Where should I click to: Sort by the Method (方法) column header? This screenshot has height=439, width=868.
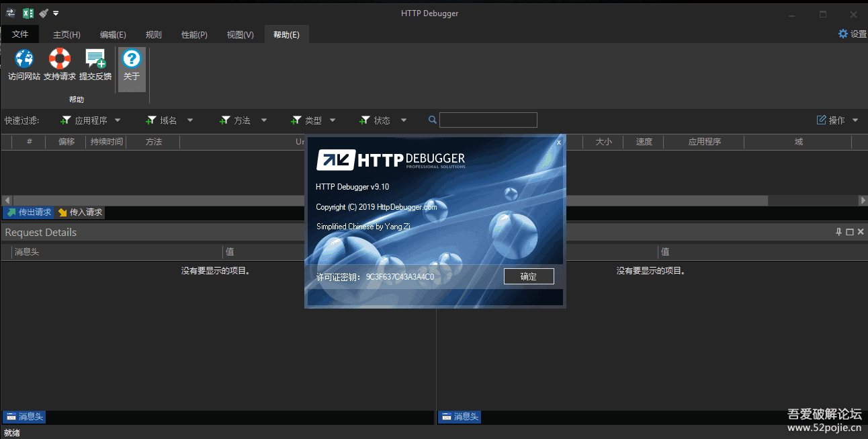click(x=153, y=142)
